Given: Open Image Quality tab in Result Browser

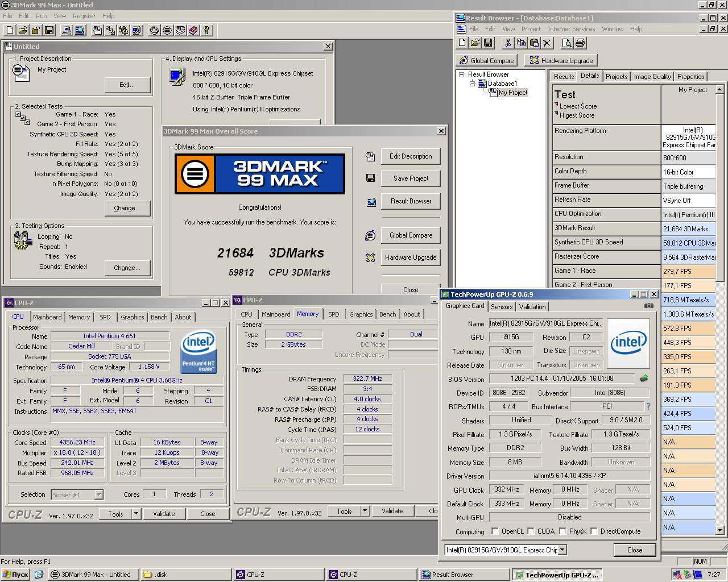Looking at the screenshot, I should coord(652,77).
